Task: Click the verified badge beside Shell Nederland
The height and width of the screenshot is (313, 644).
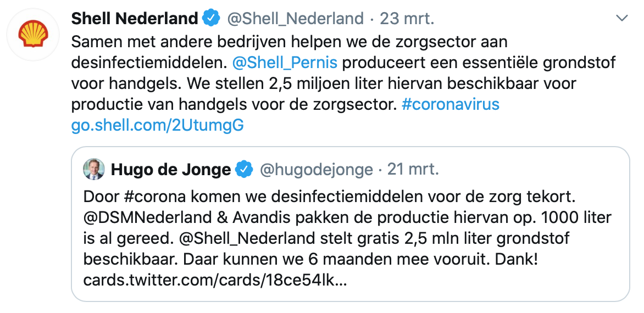Action: (211, 19)
